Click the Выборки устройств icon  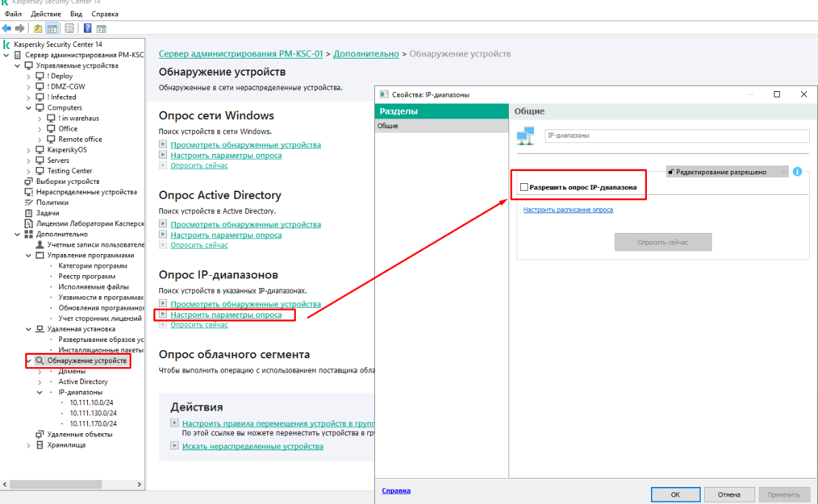[29, 182]
